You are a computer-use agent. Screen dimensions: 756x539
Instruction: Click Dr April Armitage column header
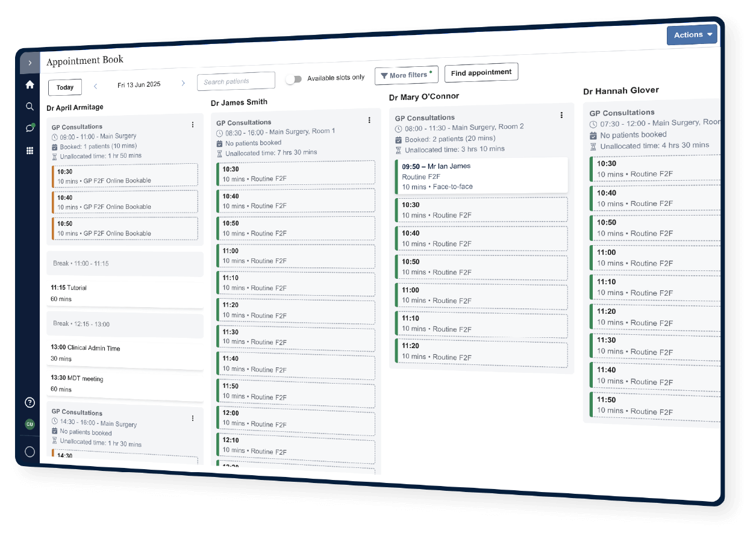tap(75, 107)
